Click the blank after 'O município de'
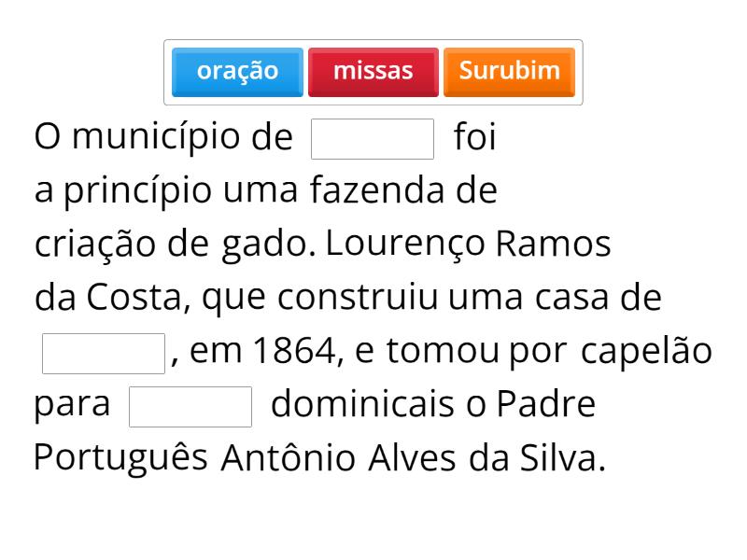The width and height of the screenshot is (747, 560). (x=373, y=139)
